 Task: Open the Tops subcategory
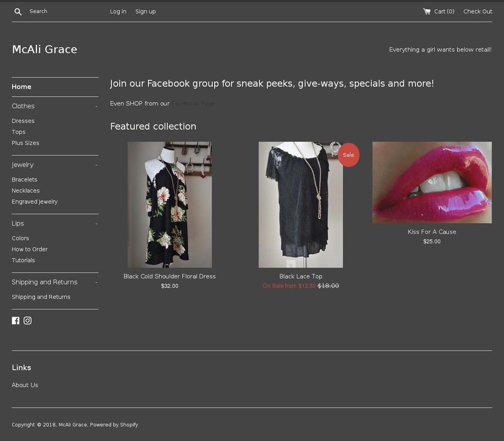(19, 132)
